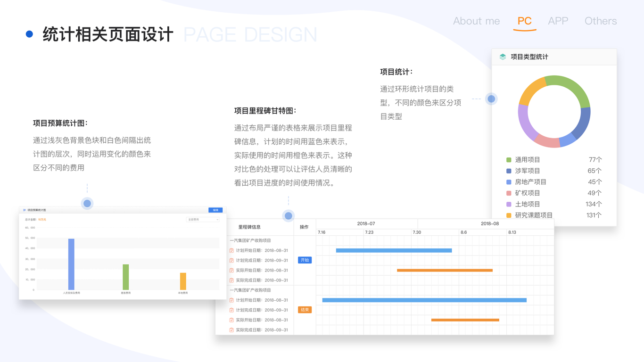
Task: Click the 15万元 total amount value
Action: (42, 220)
